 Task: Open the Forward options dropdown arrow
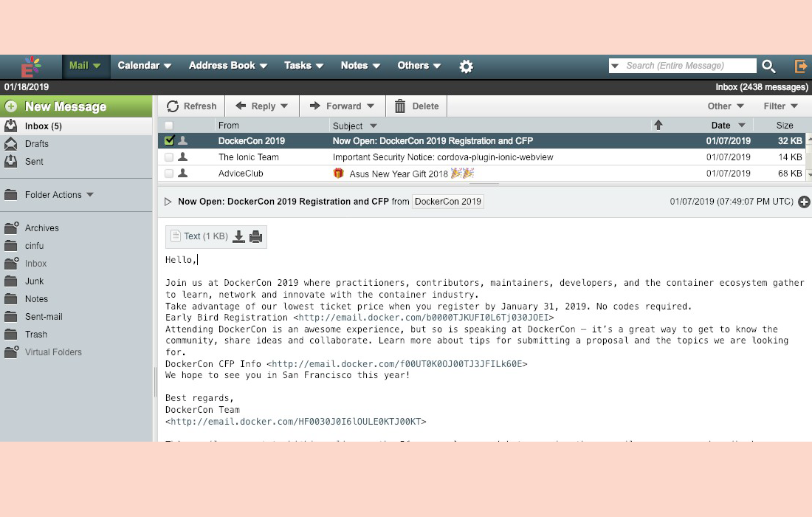[x=371, y=106]
